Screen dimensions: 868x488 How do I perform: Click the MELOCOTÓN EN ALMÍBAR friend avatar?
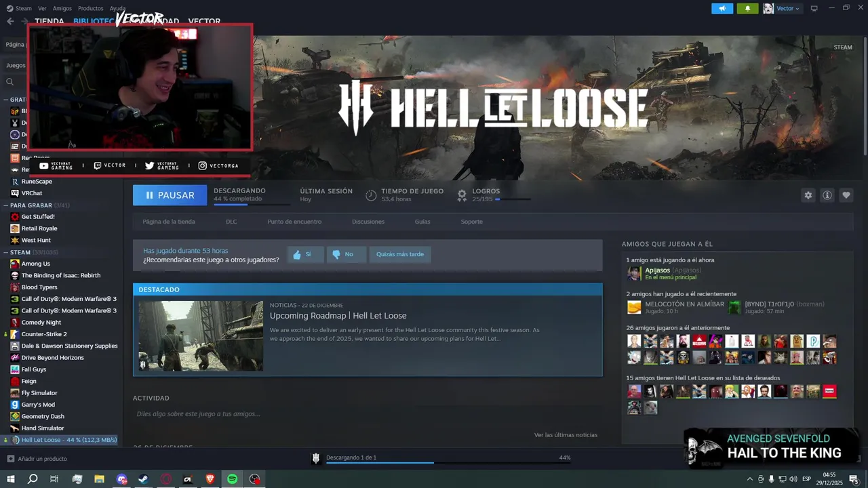634,308
